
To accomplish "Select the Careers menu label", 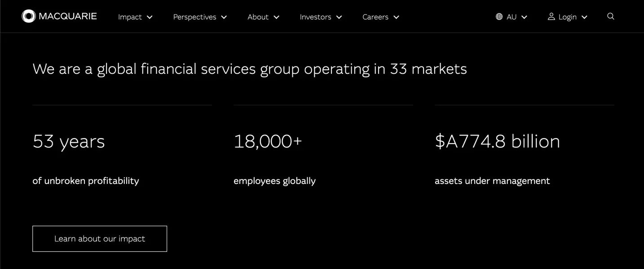I will coord(375,17).
